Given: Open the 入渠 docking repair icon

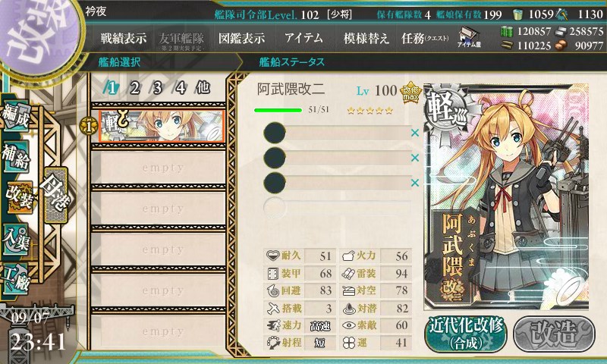Looking at the screenshot, I should point(15,240).
